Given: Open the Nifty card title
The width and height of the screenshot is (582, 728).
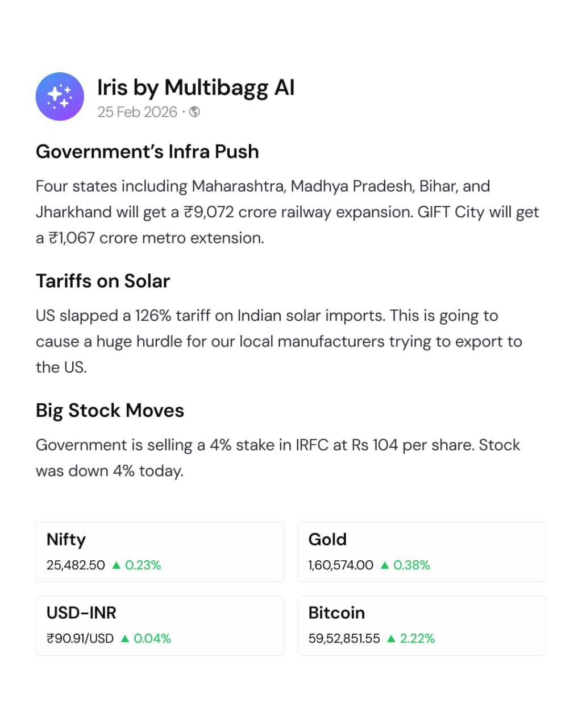Looking at the screenshot, I should coord(66,540).
